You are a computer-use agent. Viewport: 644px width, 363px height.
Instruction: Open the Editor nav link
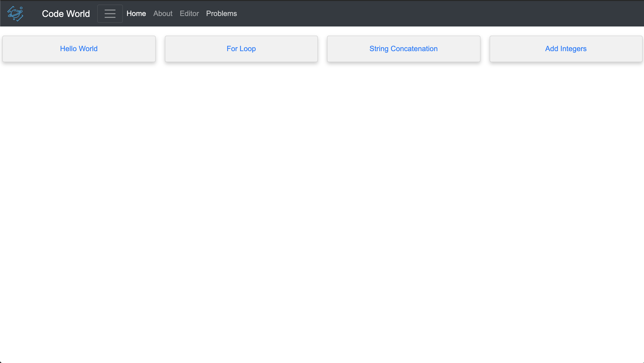click(x=189, y=13)
